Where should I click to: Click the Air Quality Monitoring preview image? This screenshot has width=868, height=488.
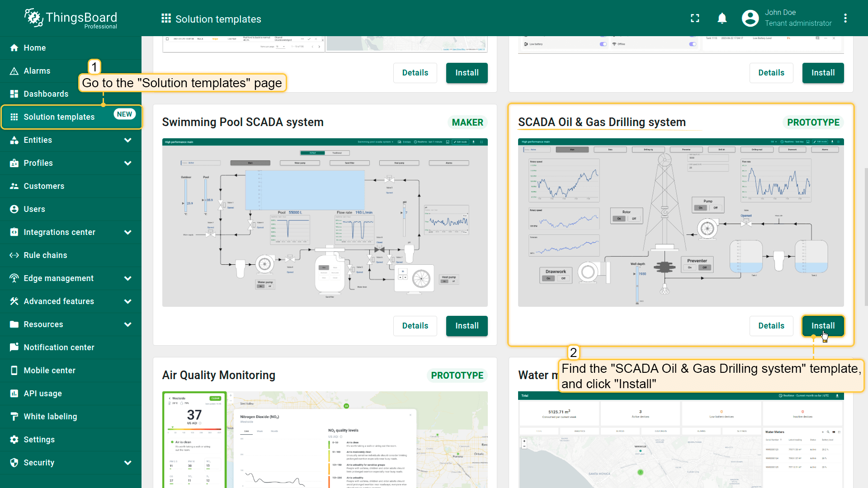click(x=325, y=439)
